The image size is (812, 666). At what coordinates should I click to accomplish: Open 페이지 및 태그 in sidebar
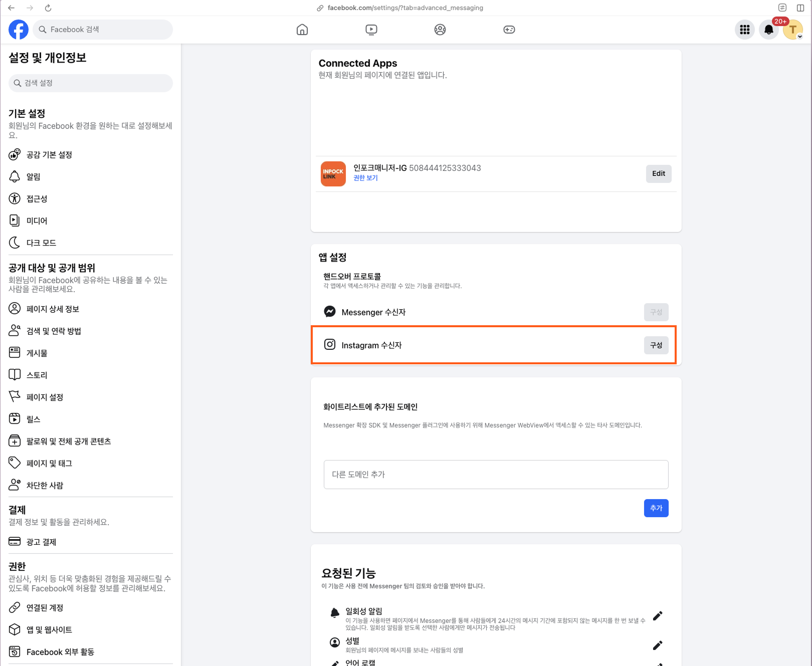coord(91,464)
